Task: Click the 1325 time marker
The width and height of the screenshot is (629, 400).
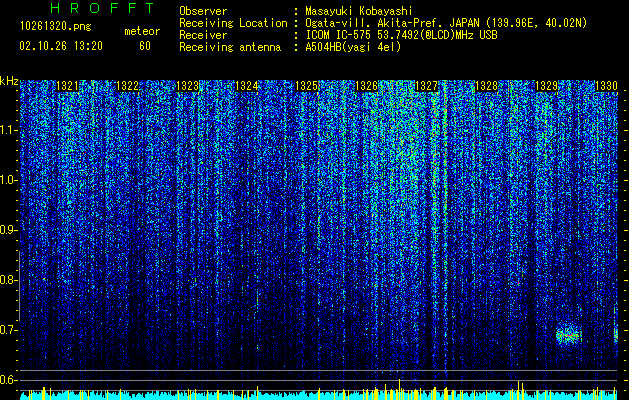Action: [306, 86]
